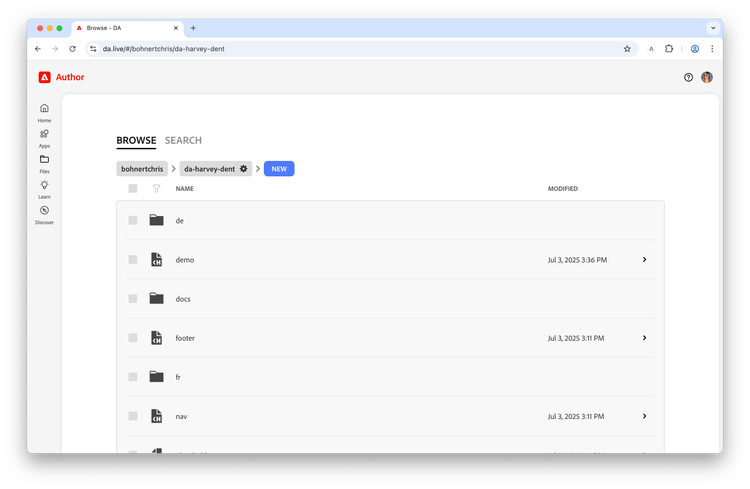The width and height of the screenshot is (750, 489).
Task: Expand the footer row chevron
Action: [x=644, y=338]
